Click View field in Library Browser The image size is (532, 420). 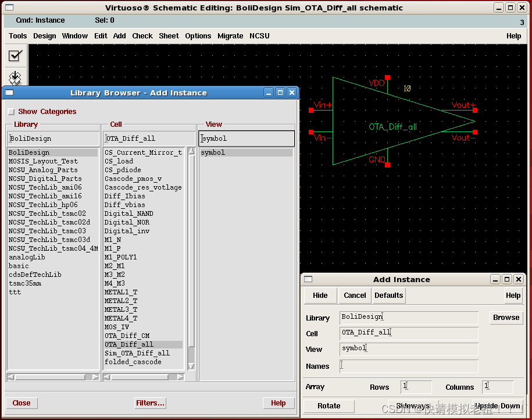click(247, 138)
